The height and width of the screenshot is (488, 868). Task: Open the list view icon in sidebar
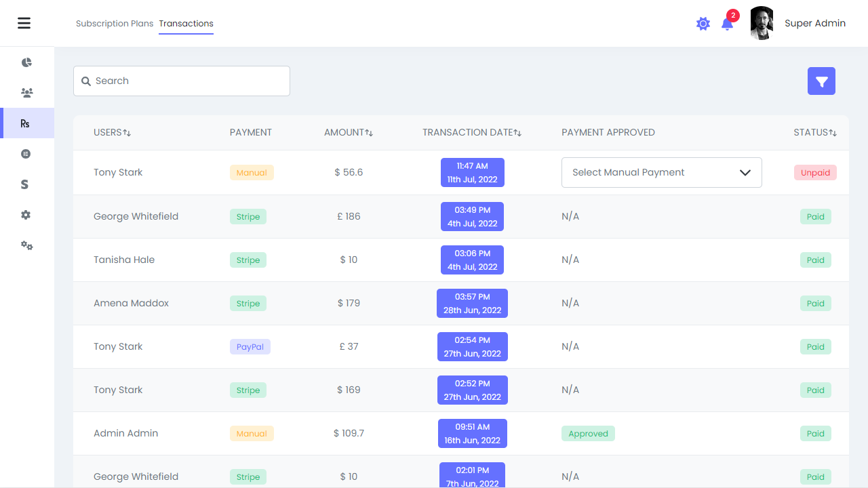click(26, 154)
